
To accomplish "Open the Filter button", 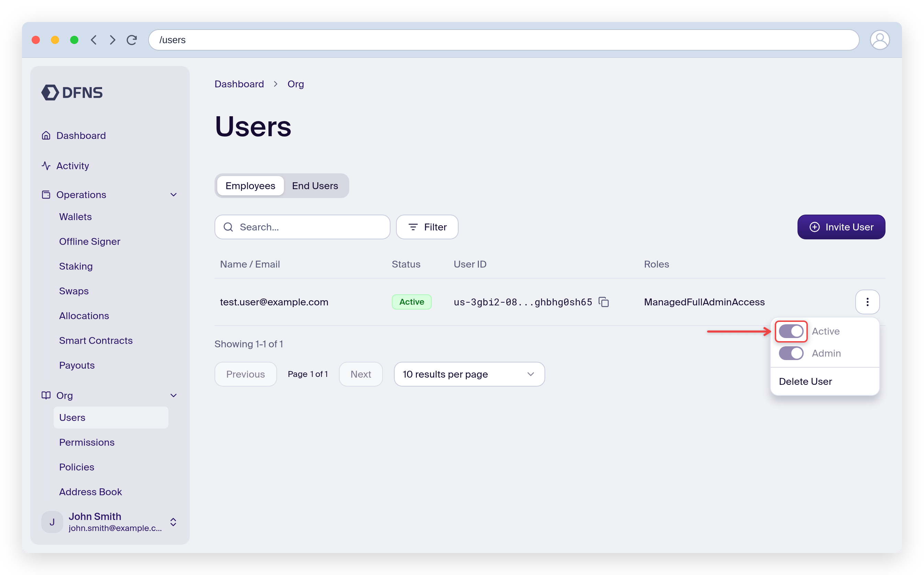I will [427, 227].
